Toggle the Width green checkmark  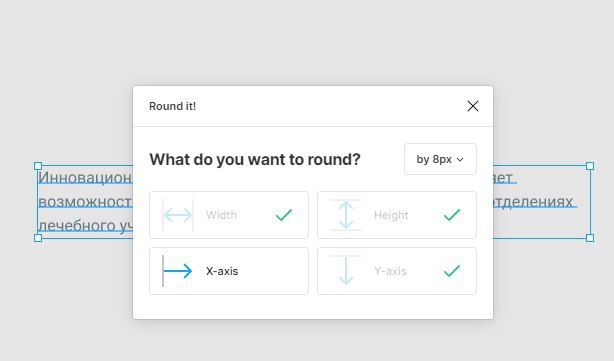point(284,215)
